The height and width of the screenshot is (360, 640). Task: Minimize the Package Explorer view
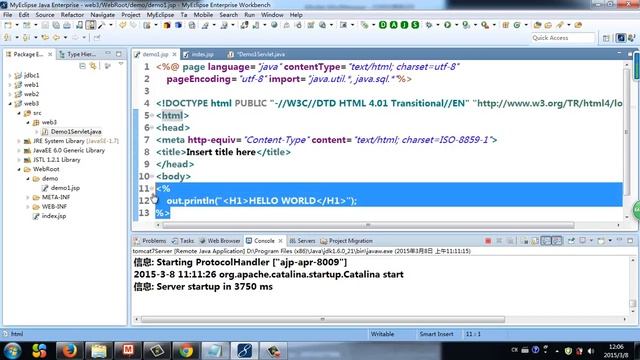click(x=108, y=53)
